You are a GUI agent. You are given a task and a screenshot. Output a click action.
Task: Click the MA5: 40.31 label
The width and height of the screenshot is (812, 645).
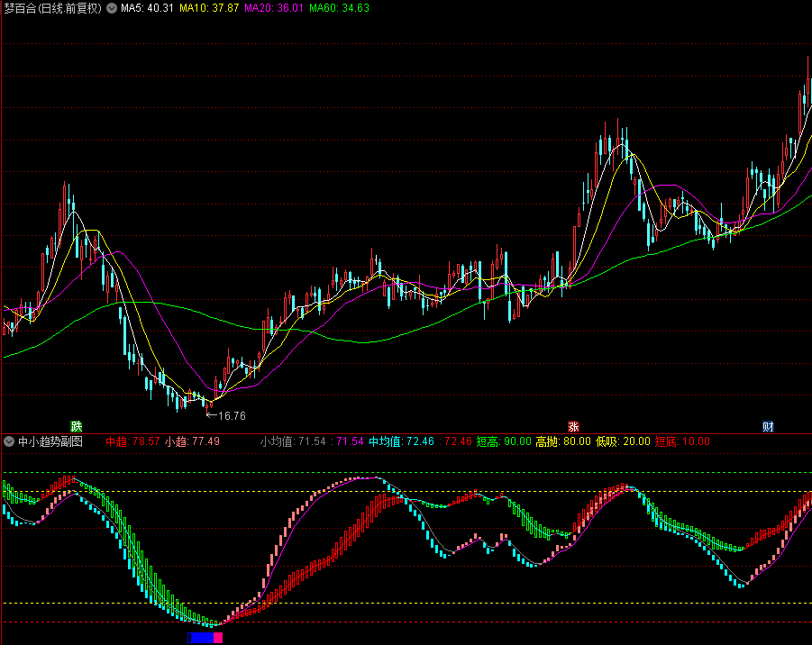point(147,8)
